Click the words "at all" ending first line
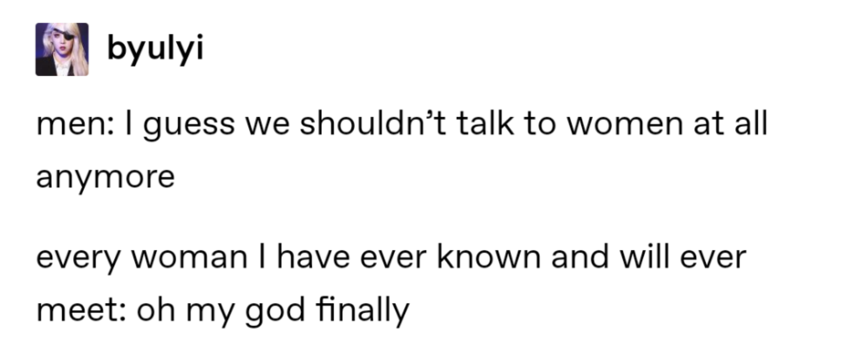Image resolution: width=868 pixels, height=352 pixels. coord(731,123)
